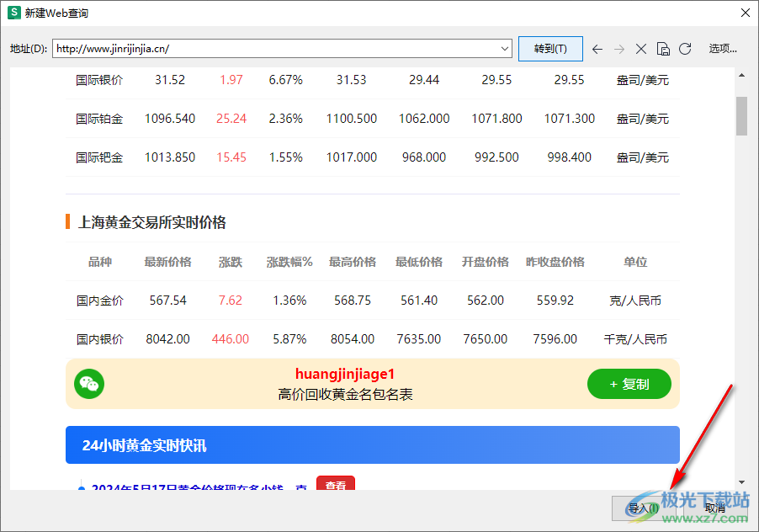Screen dimensions: 759x532
Task: Click the 国际钯金 row label
Action: coord(99,157)
